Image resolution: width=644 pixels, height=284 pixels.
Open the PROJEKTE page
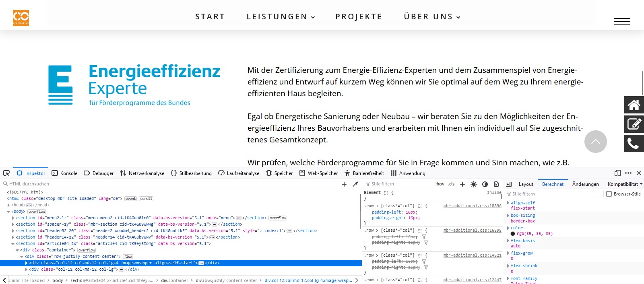pos(359,16)
